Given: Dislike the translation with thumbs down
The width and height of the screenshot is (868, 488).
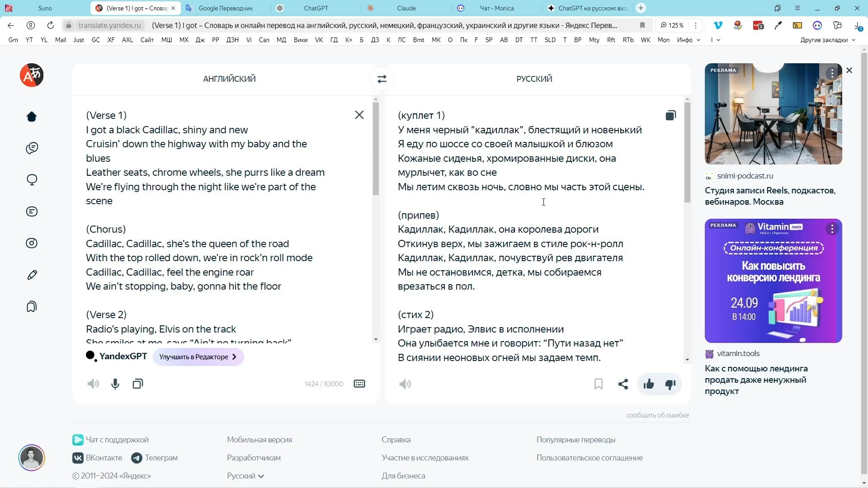Looking at the screenshot, I should point(670,385).
